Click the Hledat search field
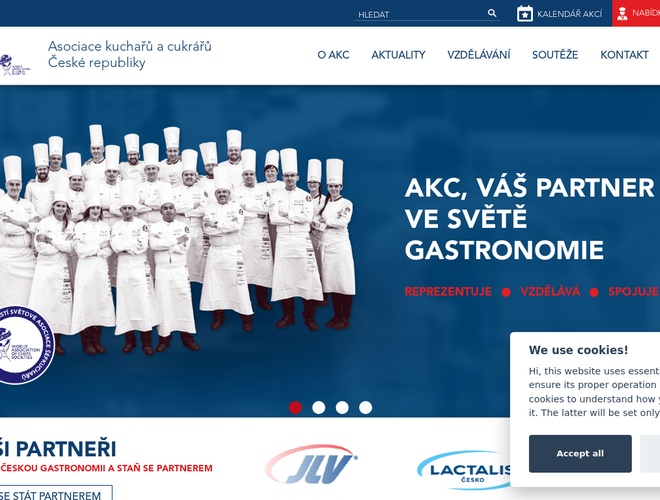660x500 pixels. [x=419, y=14]
